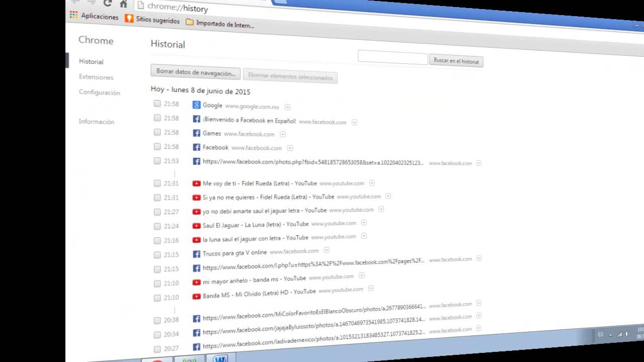Image resolution: width=644 pixels, height=362 pixels.
Task: Open dropdown arrow for Me voy de ti entry
Action: coord(372,183)
